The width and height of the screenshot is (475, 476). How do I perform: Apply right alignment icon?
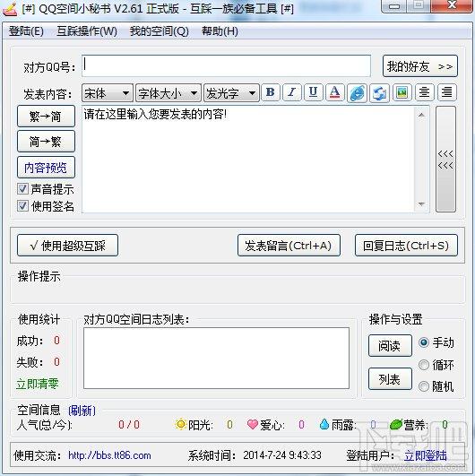tap(447, 92)
